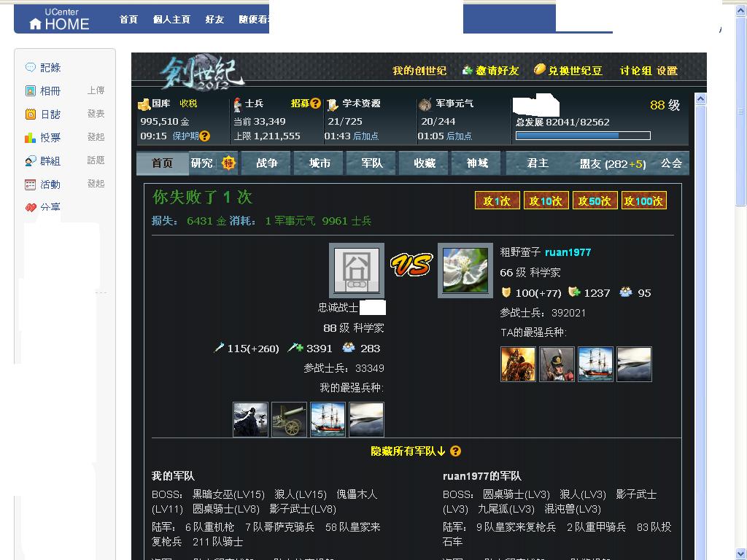Switch to the 君主 tab
Screen dimensions: 747x560
pos(538,163)
